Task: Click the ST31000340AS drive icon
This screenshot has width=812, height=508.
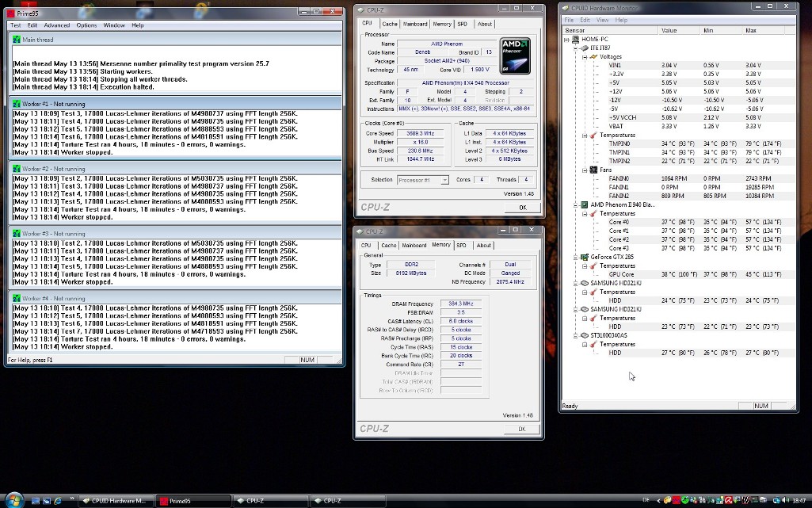Action: click(x=585, y=335)
